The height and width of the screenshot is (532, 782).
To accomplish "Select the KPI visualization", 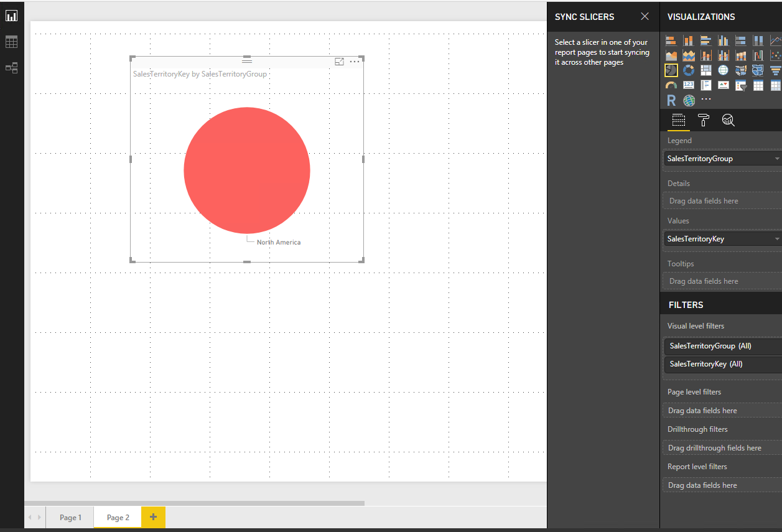I will point(724,85).
